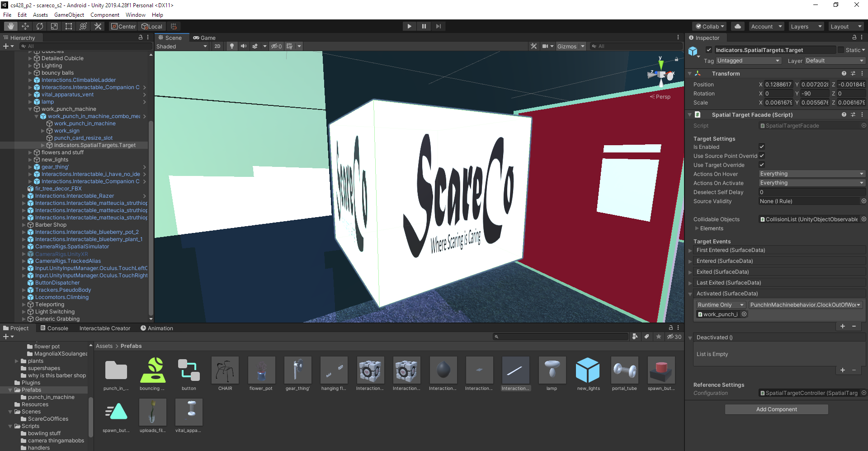
Task: Toggle Local handle rotation
Action: pos(152,26)
